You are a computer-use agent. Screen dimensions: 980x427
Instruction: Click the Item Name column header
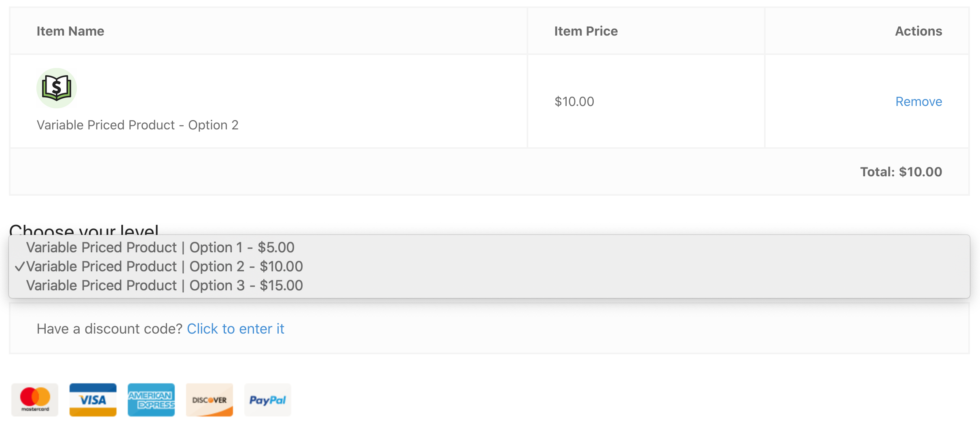coord(70,31)
